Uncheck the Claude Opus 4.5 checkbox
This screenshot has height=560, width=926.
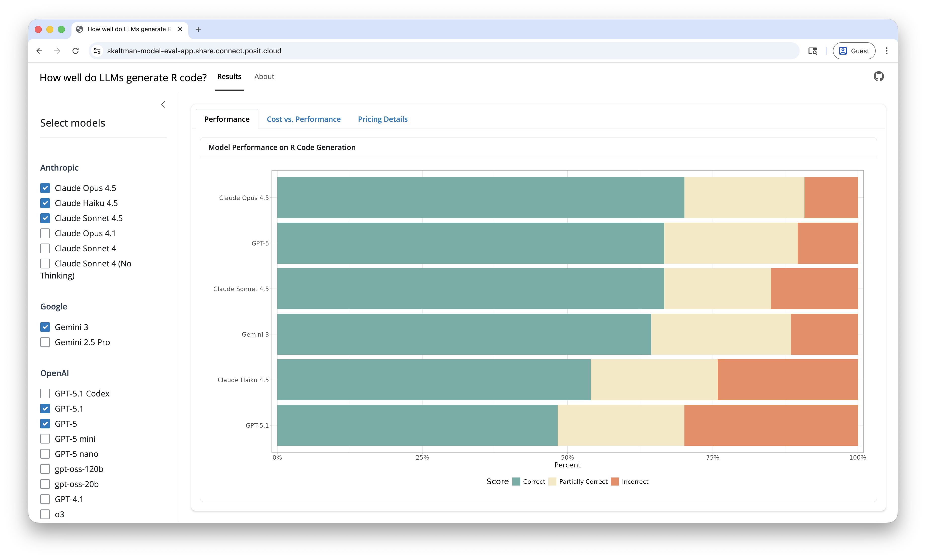45,188
